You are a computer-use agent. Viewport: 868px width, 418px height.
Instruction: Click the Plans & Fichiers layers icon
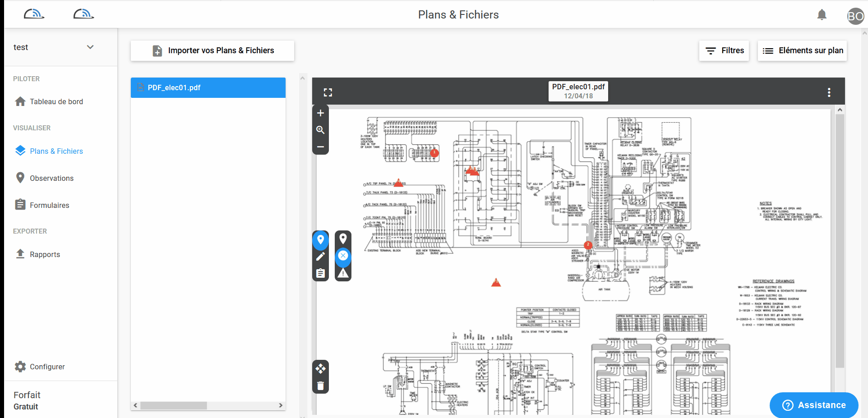tap(20, 151)
